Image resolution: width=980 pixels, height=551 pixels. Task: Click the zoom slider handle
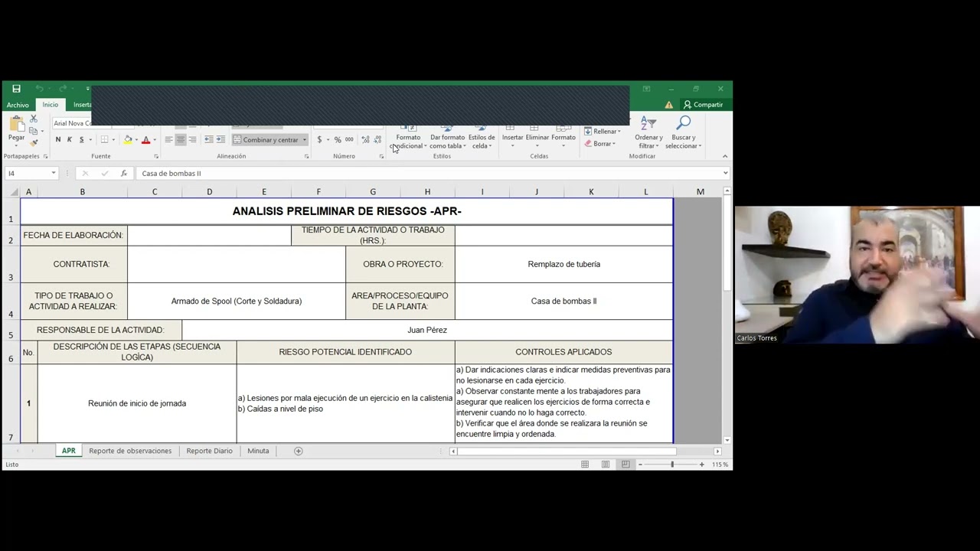(x=672, y=465)
